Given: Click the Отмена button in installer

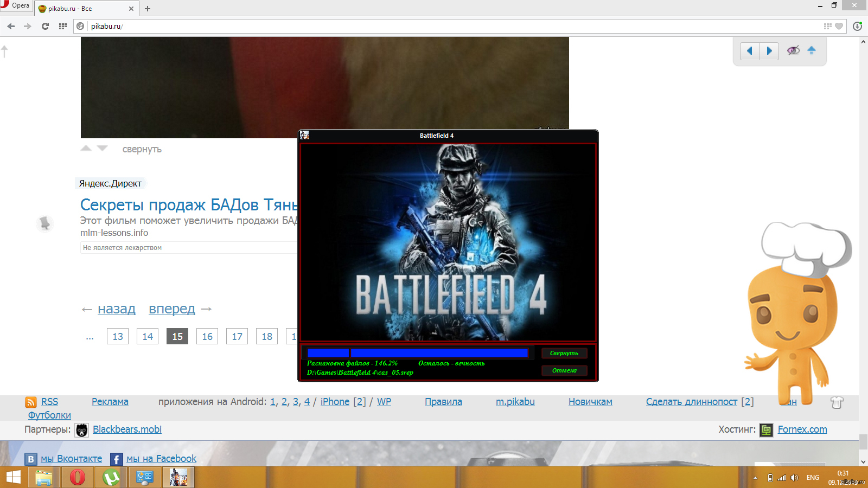Looking at the screenshot, I should click(x=564, y=370).
